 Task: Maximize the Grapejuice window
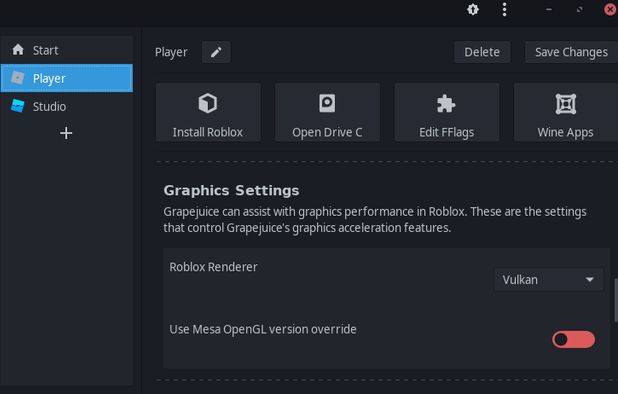pyautogui.click(x=579, y=9)
